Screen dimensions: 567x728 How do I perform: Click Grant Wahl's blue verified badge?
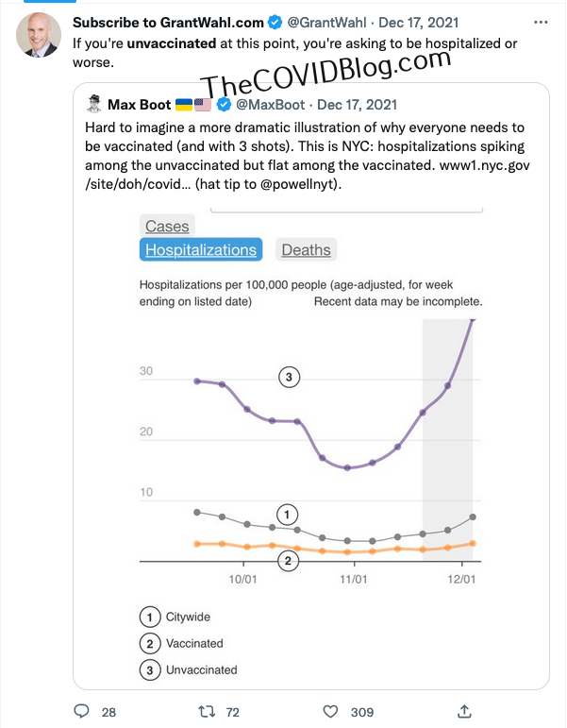[273, 21]
